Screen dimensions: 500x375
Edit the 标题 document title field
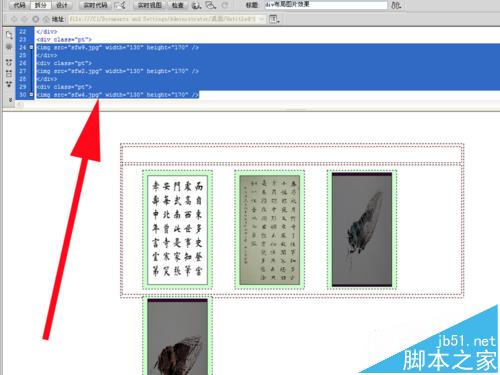(x=326, y=5)
